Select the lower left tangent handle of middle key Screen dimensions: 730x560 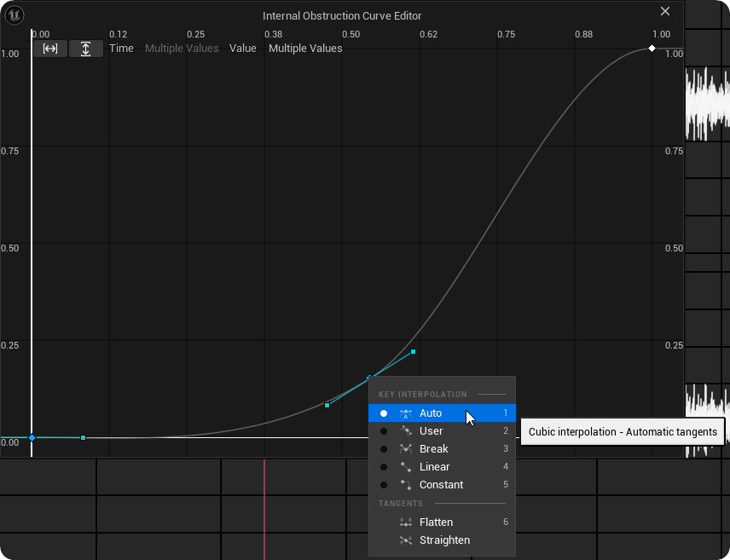point(327,406)
